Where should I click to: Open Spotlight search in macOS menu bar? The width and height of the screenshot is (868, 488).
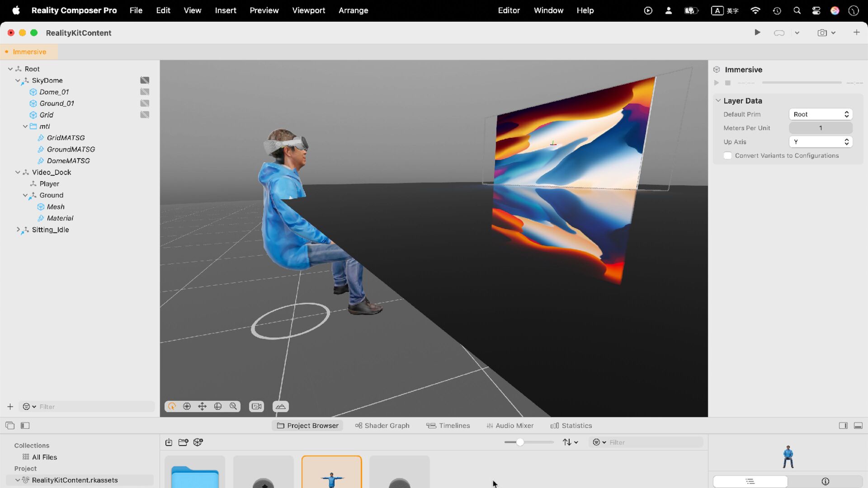click(x=797, y=10)
